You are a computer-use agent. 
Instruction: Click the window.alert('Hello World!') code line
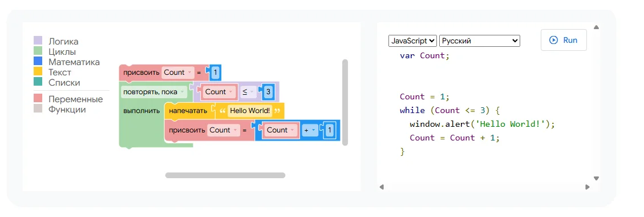(x=482, y=124)
